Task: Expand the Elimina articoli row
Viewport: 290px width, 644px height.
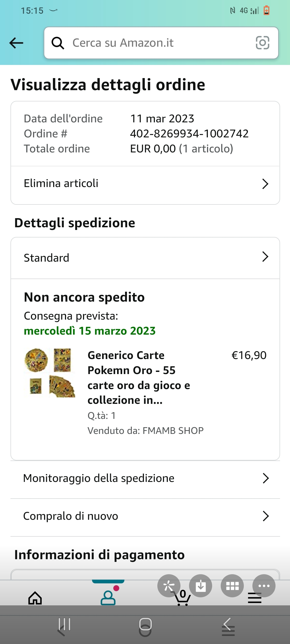Action: 145,184
